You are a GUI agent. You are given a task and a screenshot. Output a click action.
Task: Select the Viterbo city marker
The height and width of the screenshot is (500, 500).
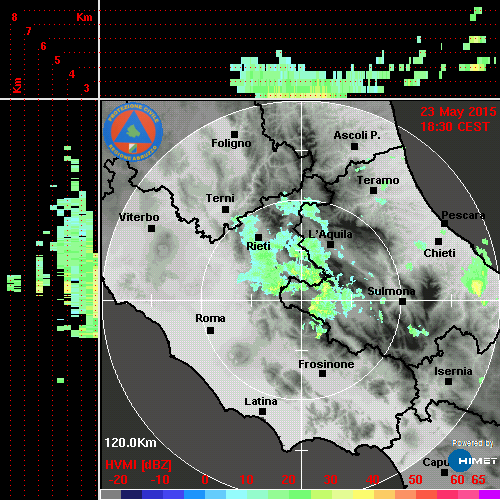click(x=151, y=229)
